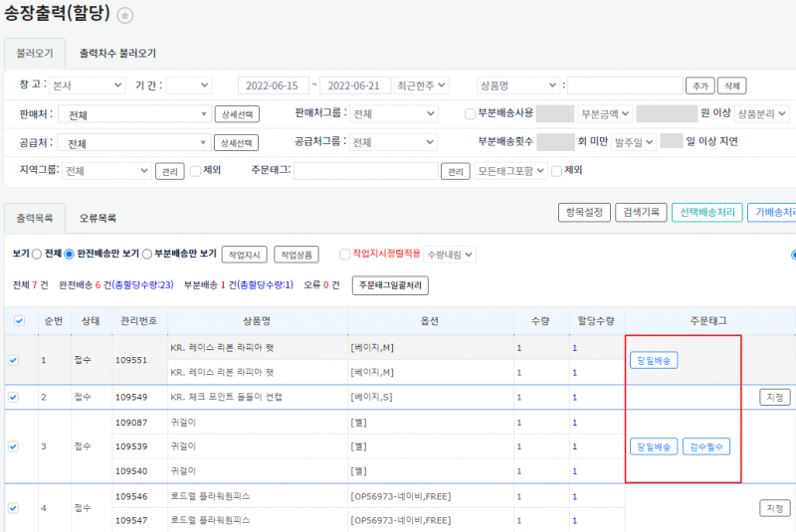Viewport: 796px width, 532px height.
Task: Click the start date field 2022-06-15
Action: click(273, 86)
